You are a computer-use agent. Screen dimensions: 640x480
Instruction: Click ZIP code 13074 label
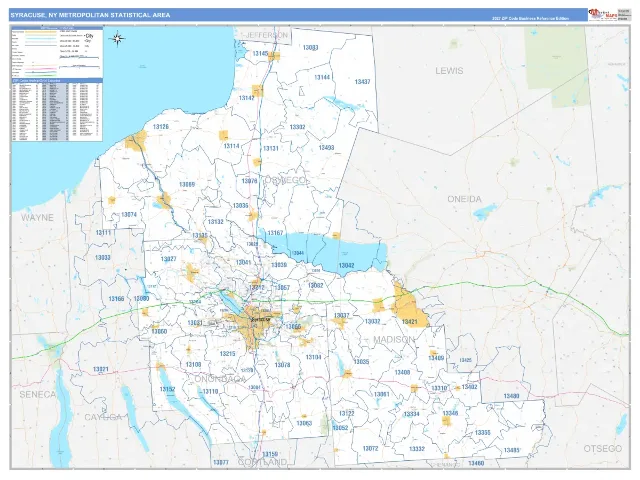(x=129, y=215)
